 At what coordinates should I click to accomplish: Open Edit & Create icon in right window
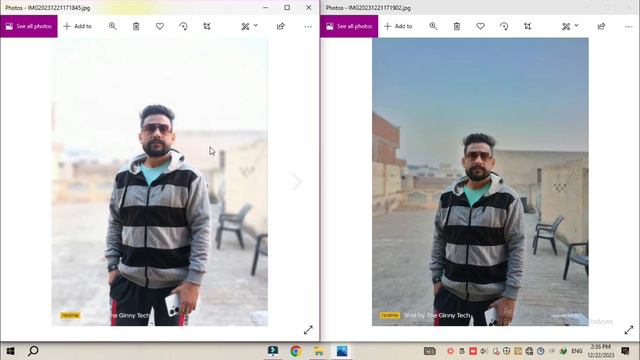click(566, 26)
